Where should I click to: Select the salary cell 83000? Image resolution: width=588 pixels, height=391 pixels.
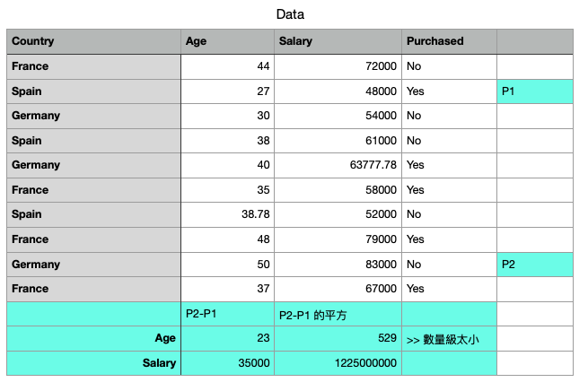[338, 265]
